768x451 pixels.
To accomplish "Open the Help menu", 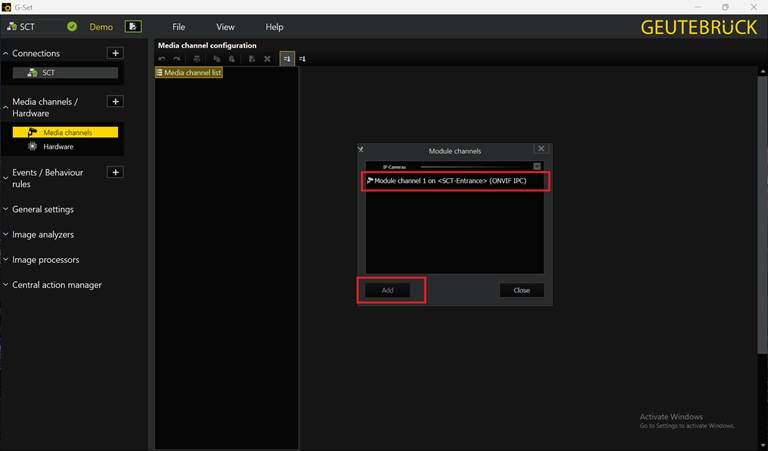I will click(274, 27).
